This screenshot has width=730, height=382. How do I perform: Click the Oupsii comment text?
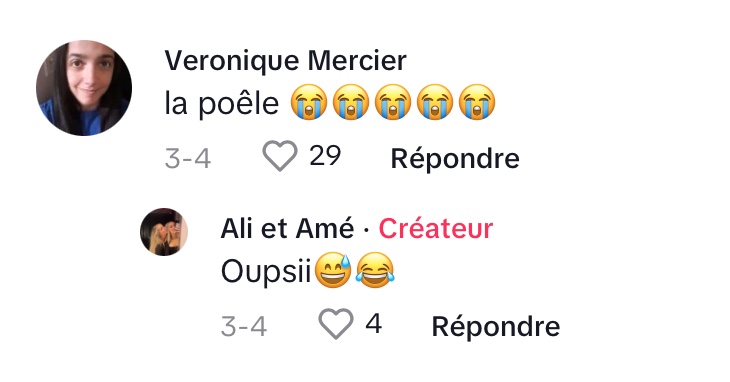(x=266, y=271)
